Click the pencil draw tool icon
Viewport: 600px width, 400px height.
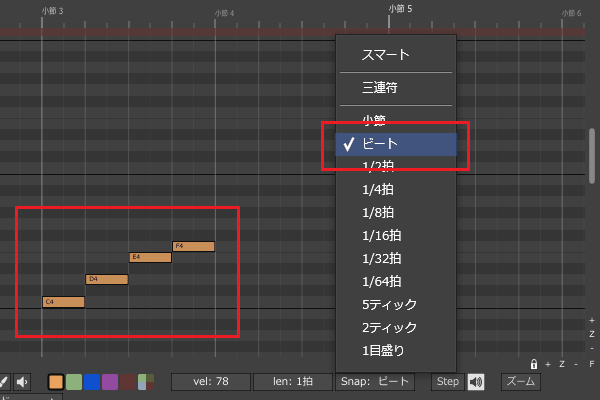coord(4,381)
